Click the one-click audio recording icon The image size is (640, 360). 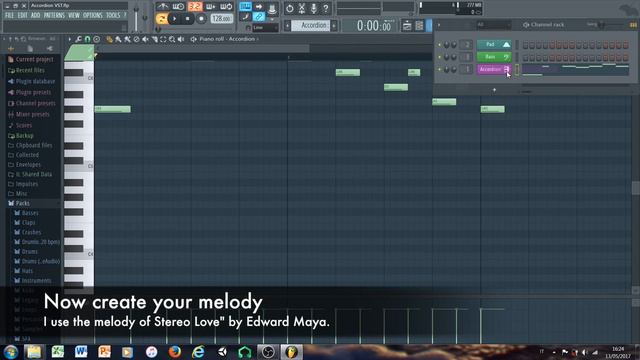coord(289,8)
